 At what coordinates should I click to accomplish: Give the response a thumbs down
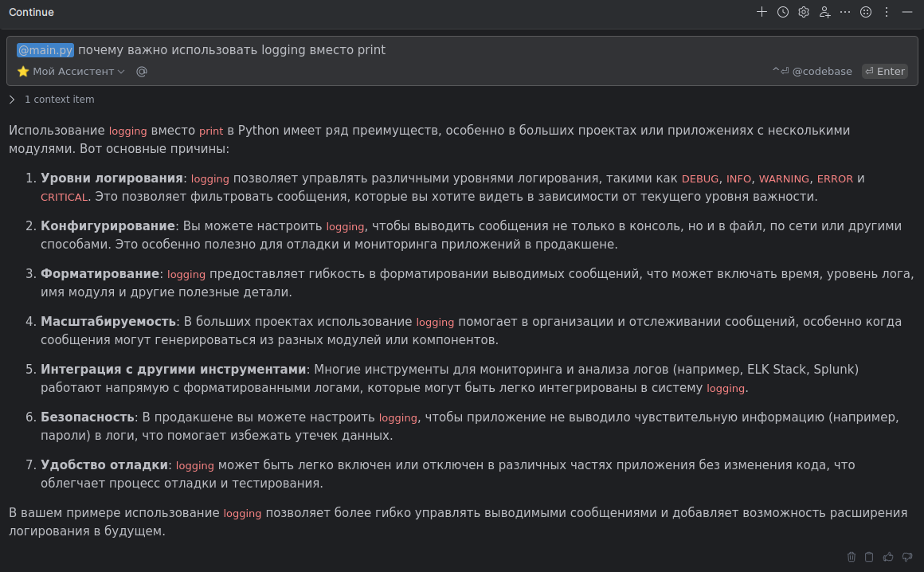906,557
